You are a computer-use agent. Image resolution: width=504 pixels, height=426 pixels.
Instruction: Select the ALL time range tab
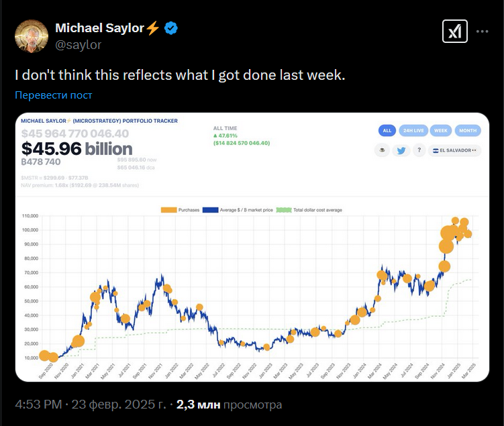pos(387,131)
